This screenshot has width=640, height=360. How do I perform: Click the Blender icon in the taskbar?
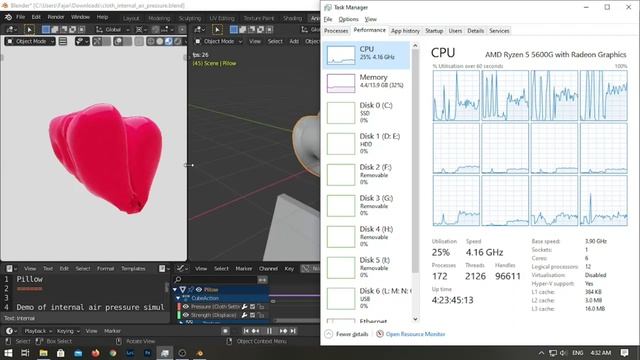[x=200, y=353]
